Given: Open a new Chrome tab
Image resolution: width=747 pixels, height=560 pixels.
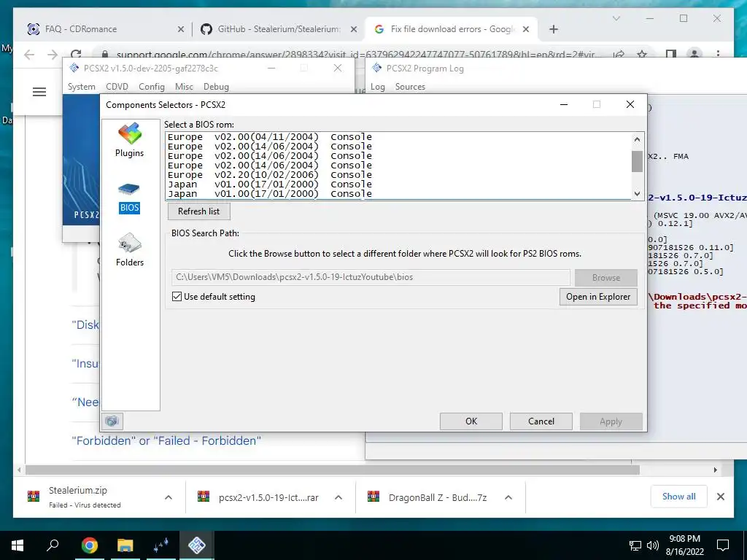Looking at the screenshot, I should pos(553,29).
